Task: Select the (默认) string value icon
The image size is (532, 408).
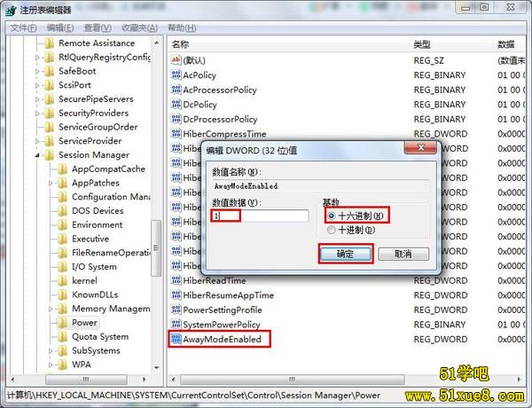Action: [176, 59]
